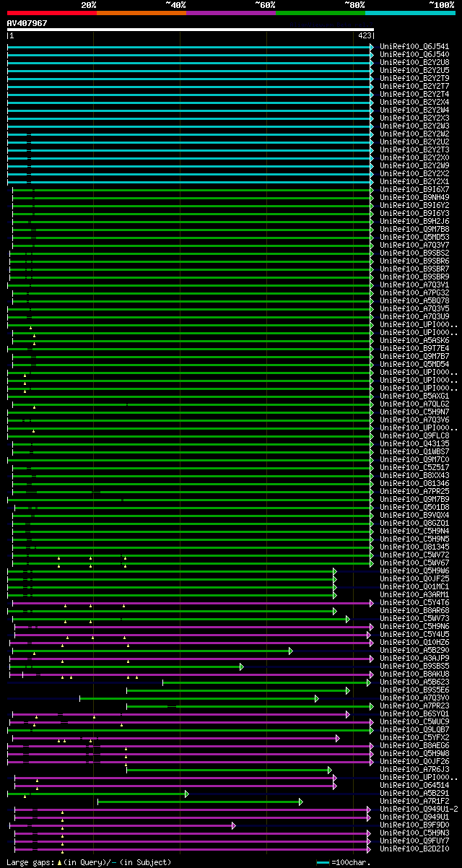Viewport: 462px width, 868px height.
Task: Open hit UniRef100_A5ASK6
Action: tap(415, 340)
